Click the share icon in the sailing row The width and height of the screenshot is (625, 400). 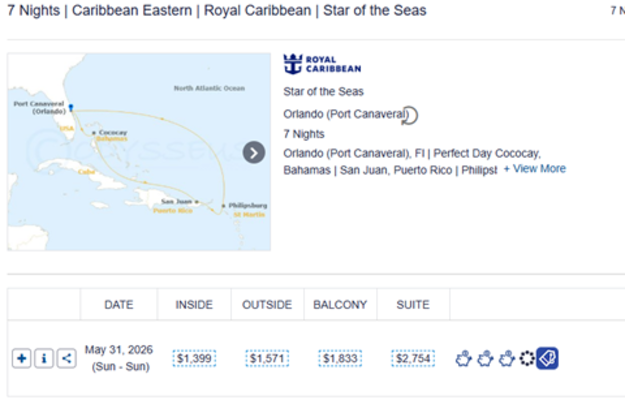(x=67, y=359)
